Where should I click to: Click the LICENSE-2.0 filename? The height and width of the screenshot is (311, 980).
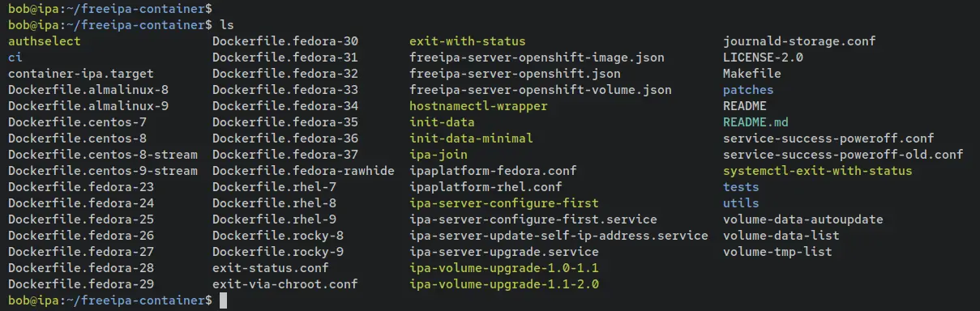click(763, 58)
